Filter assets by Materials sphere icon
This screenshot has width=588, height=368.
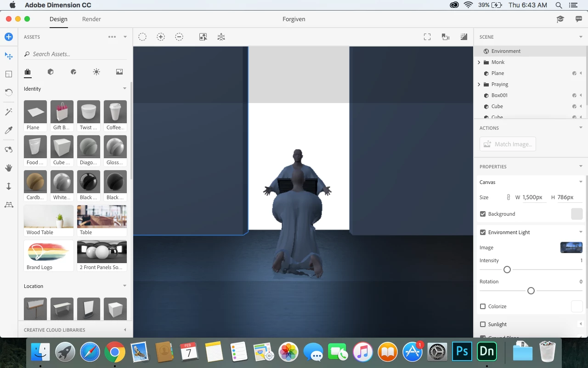[x=73, y=72]
